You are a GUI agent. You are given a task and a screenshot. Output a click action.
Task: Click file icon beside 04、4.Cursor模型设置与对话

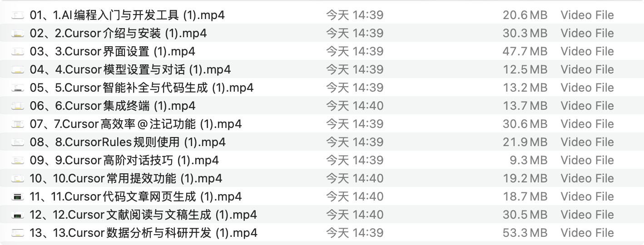(18, 70)
